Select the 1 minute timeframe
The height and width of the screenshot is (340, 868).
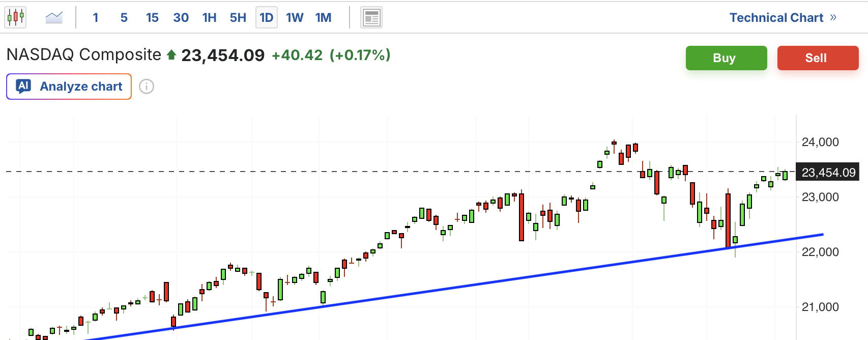click(x=95, y=18)
